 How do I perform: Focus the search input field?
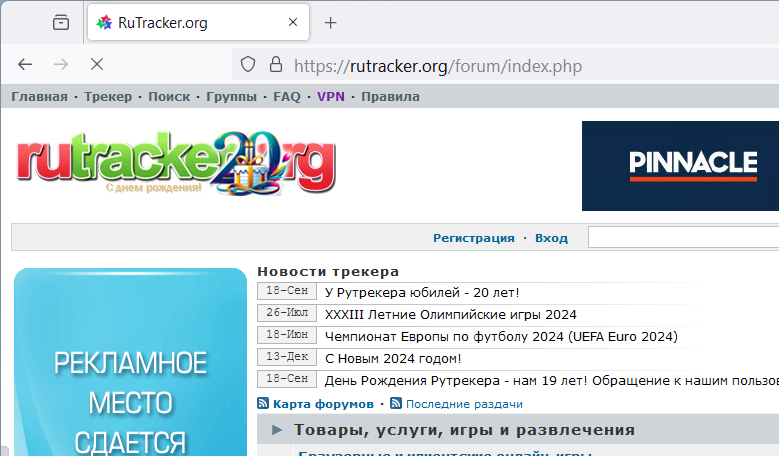pos(683,237)
